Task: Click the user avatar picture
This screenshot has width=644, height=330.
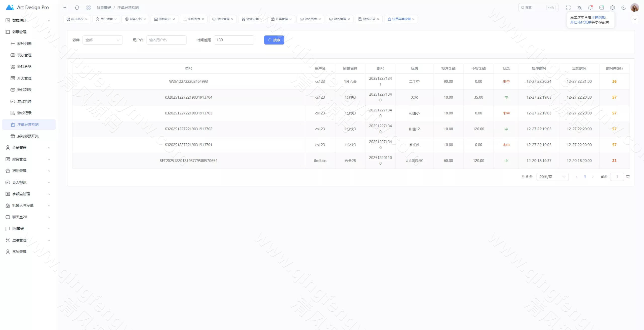Action: (x=634, y=8)
